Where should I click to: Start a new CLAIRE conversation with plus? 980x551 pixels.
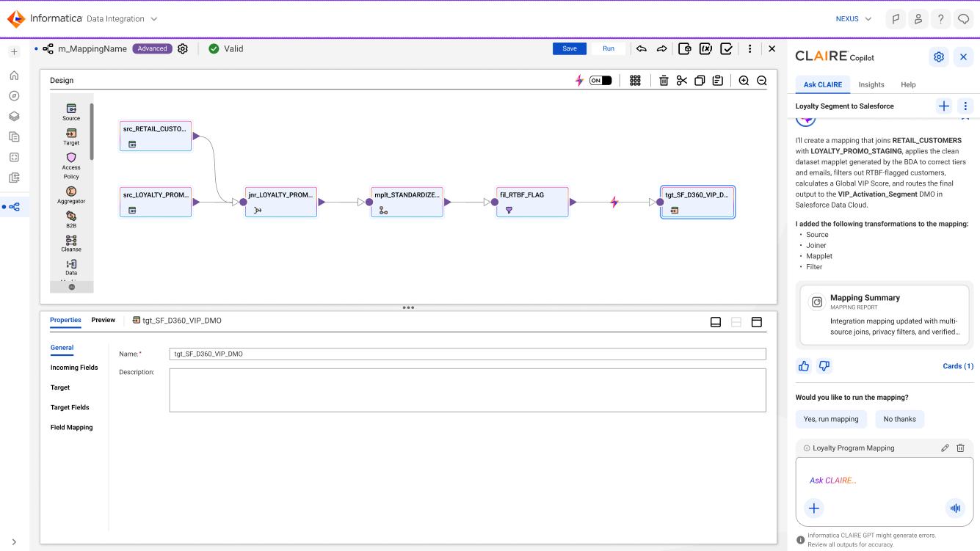[x=944, y=106]
